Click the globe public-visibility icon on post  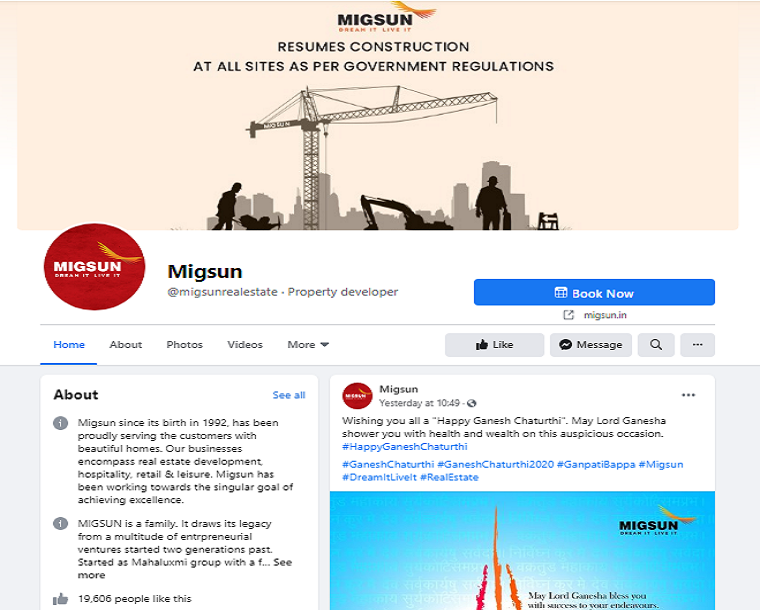tap(472, 403)
